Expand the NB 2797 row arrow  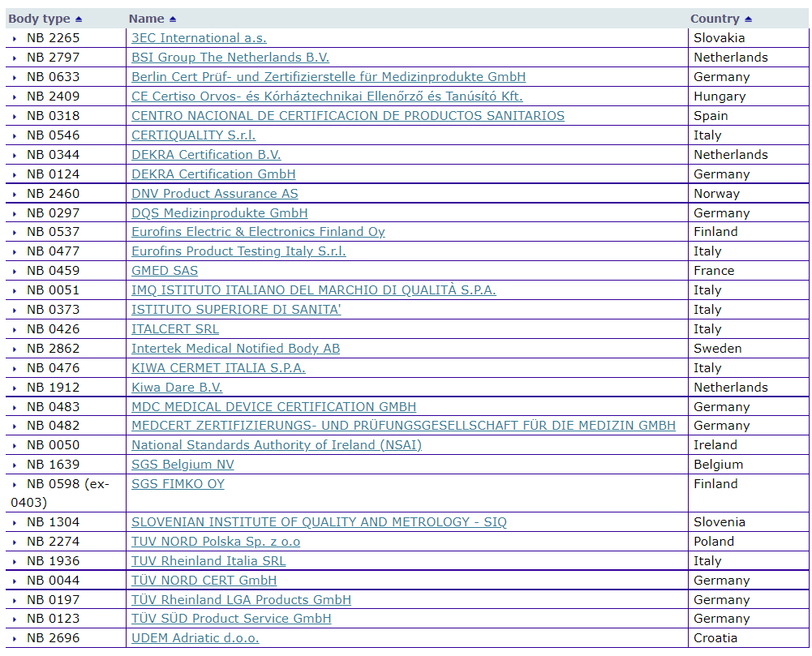(x=15, y=58)
